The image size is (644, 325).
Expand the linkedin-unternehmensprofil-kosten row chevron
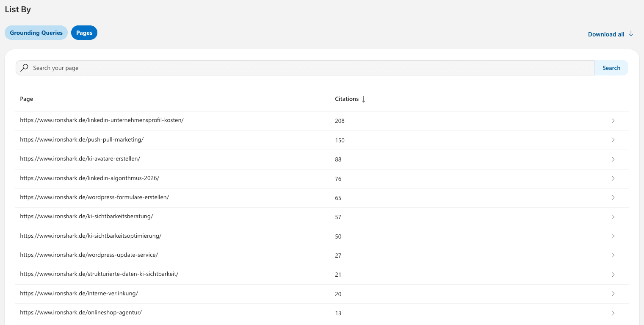click(613, 121)
